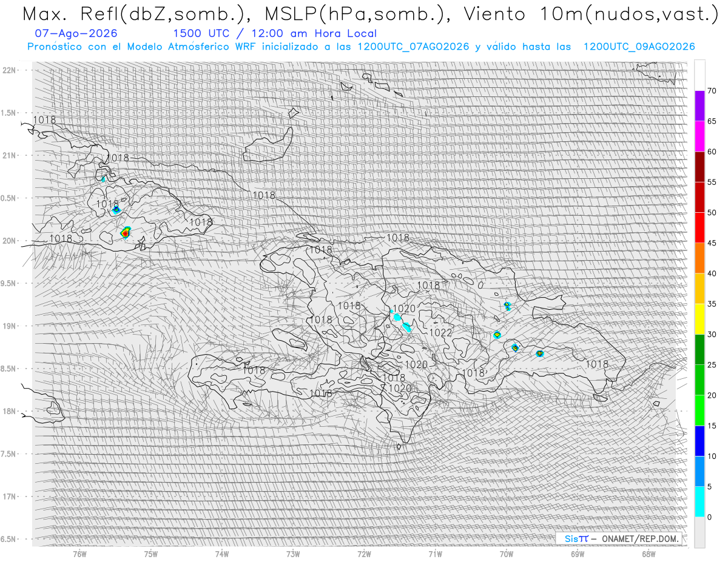
Task: Click the '76W' longitude label
Action: tap(79, 554)
